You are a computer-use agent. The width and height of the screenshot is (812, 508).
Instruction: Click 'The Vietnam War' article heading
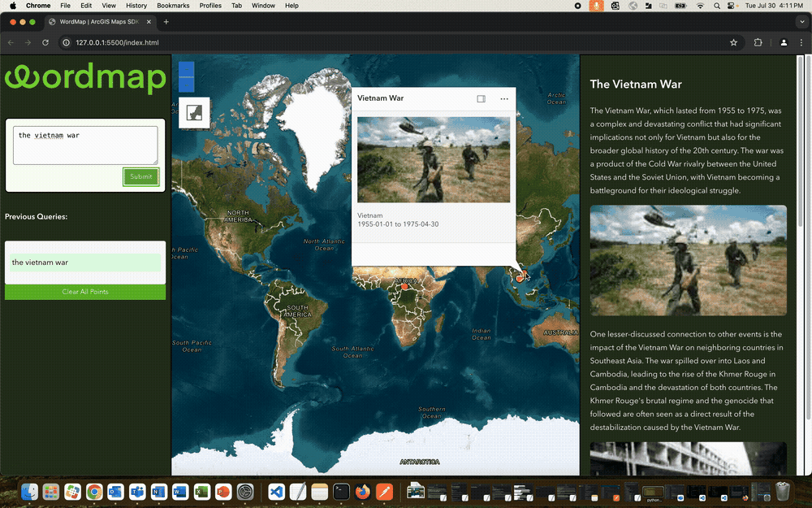[x=636, y=84]
